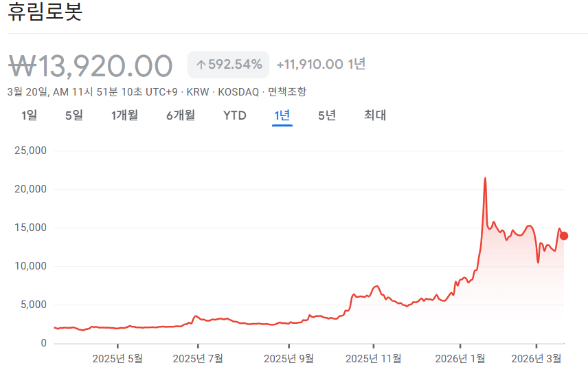Image resolution: width=588 pixels, height=374 pixels.
Task: Click the 20,000 y-axis label
Action: tap(31, 189)
